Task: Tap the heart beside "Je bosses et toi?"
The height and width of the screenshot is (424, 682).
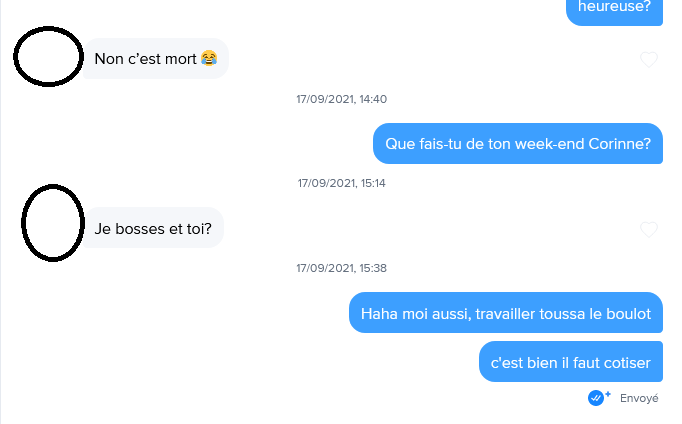Action: [649, 229]
